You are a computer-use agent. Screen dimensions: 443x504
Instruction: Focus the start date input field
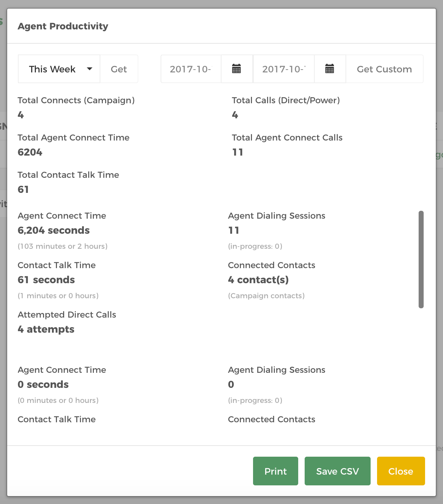point(191,69)
